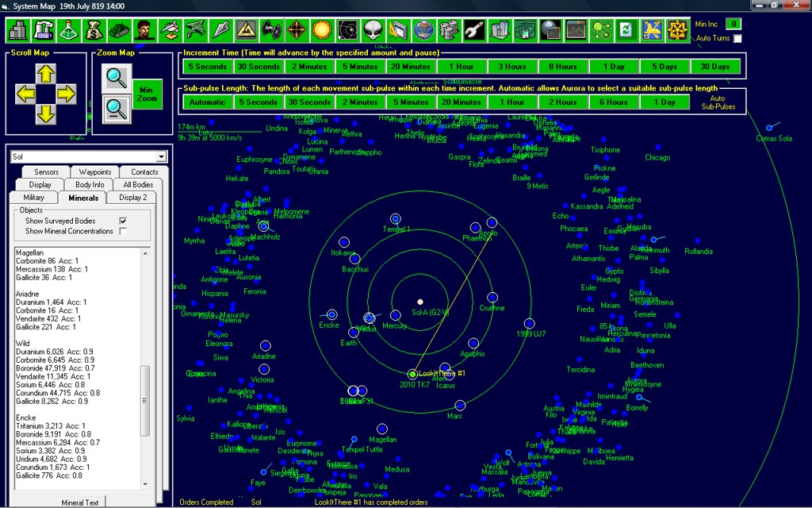Viewport: 812px width, 508px height.
Task: Advance time by 30 Days
Action: [x=715, y=67]
